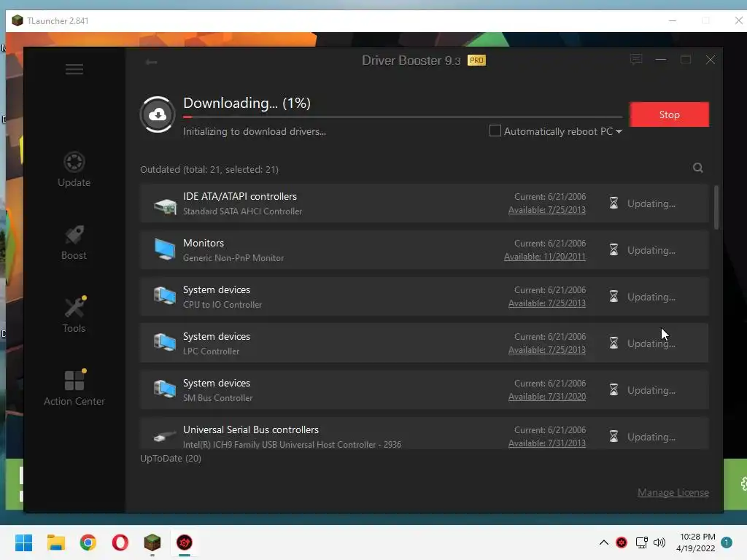This screenshot has width=747, height=560.
Task: Expand the Automatically reboot PC dropdown arrow
Action: 619,131
